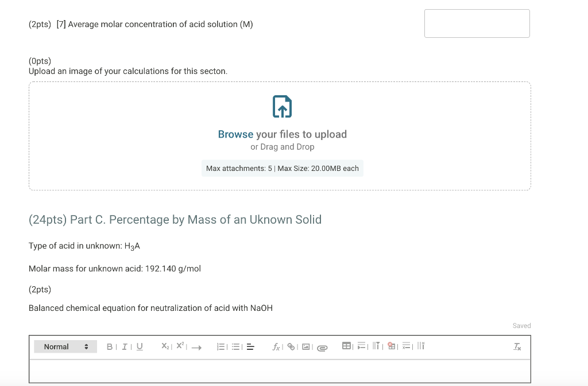Image resolution: width=588 pixels, height=386 pixels.
Task: Insert a hyperlink in the editor
Action: point(291,346)
